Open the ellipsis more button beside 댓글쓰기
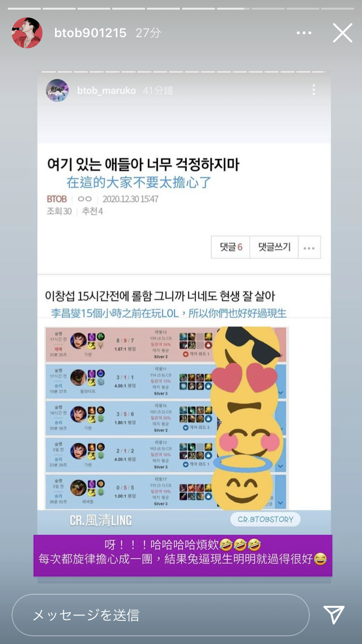The image size is (362, 644). pos(309,247)
